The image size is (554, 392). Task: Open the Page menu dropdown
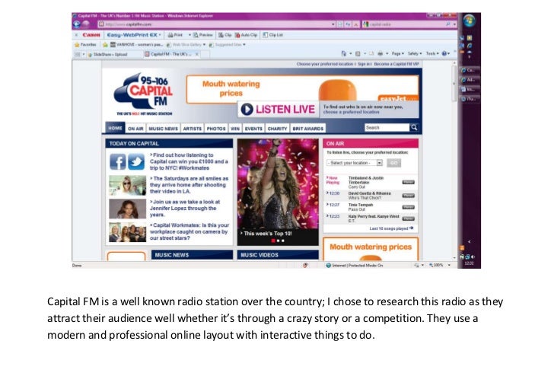point(397,54)
